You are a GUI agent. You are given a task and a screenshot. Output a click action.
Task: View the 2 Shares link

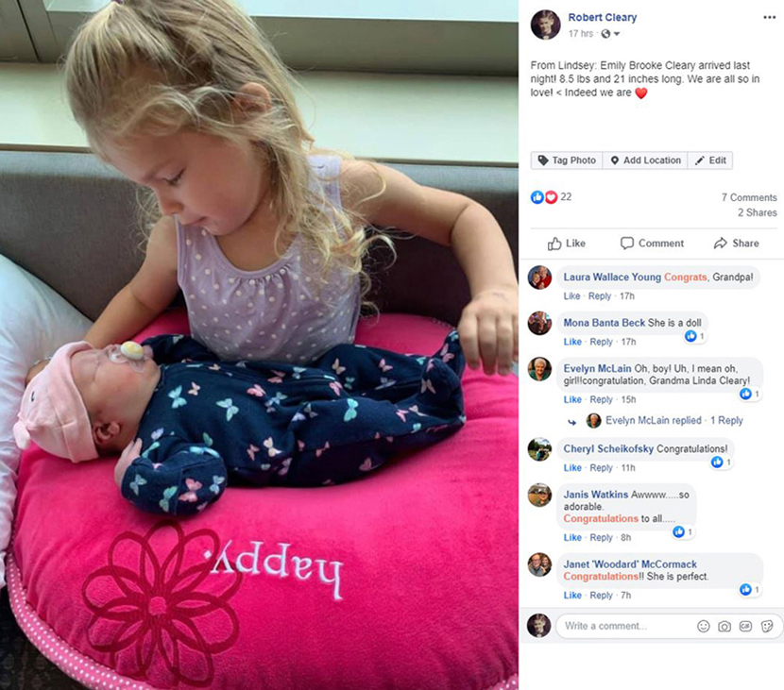[x=757, y=212]
